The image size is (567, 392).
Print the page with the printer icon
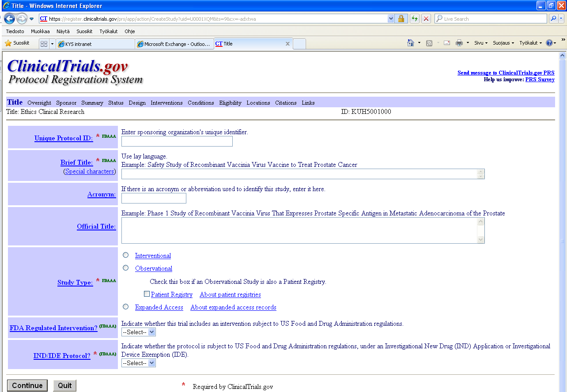[x=459, y=43]
